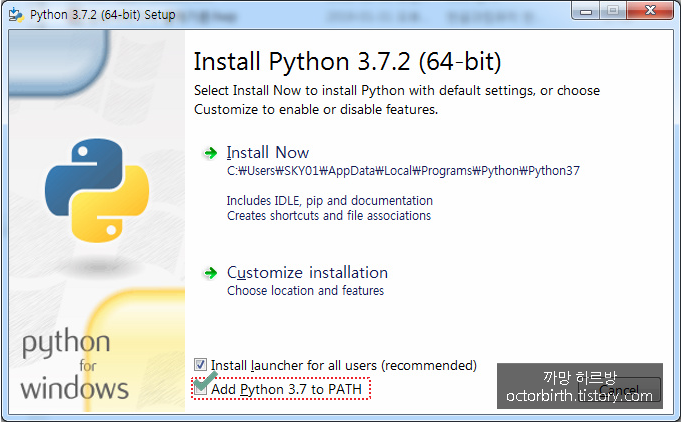Click green arrow beside Customize installation
681x425 pixels.
pyautogui.click(x=211, y=273)
